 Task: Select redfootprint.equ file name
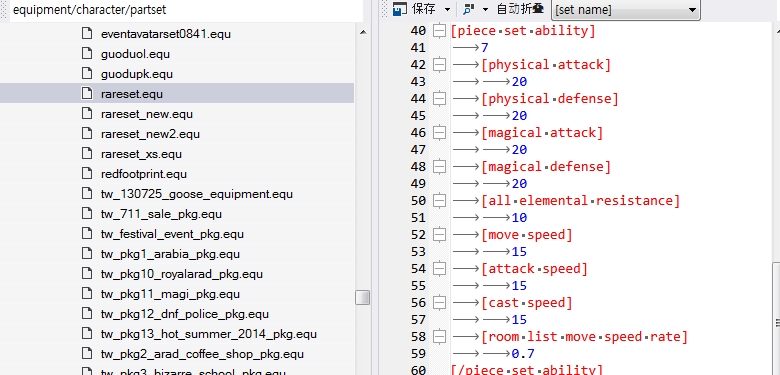tap(144, 174)
